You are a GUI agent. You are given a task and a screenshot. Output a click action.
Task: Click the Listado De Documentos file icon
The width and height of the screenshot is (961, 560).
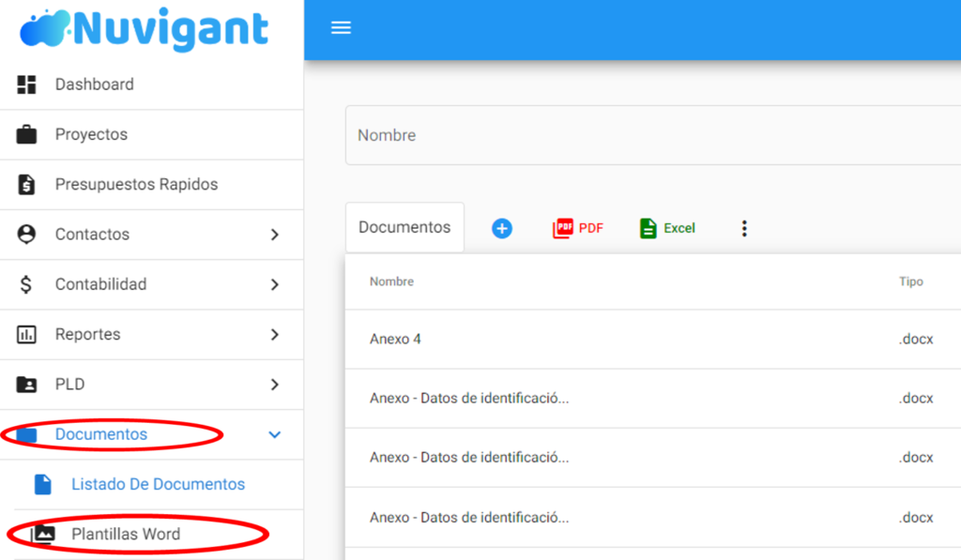43,484
